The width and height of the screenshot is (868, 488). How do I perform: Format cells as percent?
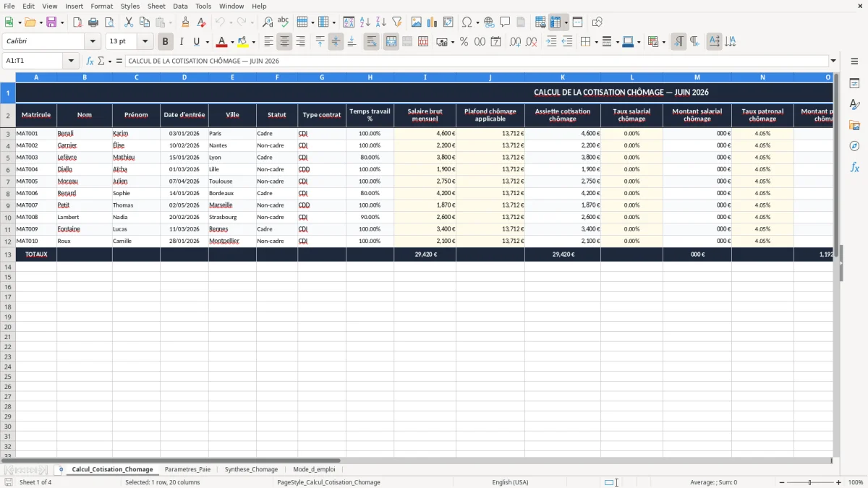tap(464, 42)
